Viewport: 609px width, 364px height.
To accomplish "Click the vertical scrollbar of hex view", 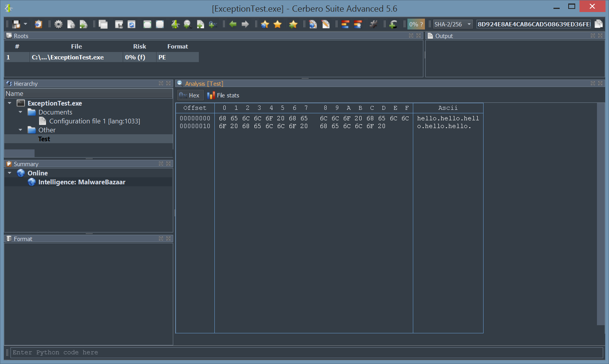I will click(601, 214).
